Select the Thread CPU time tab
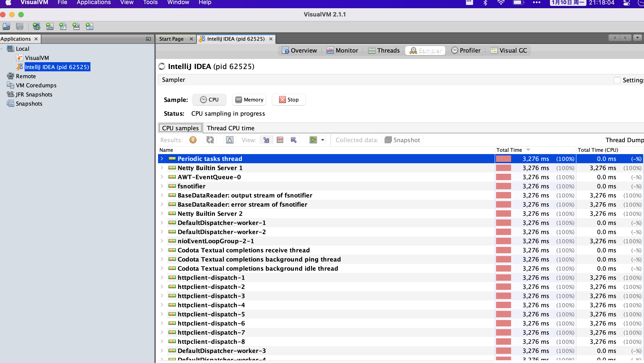This screenshot has width=644, height=363. tap(230, 128)
